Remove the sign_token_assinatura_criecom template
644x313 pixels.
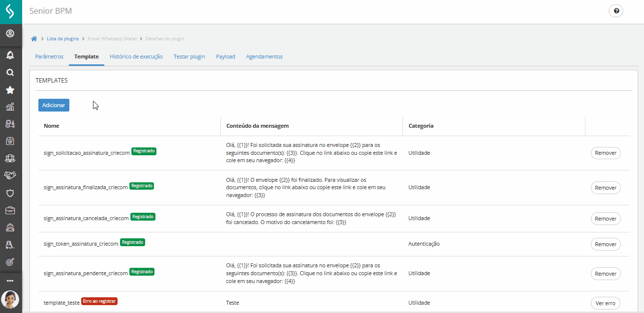[606, 244]
